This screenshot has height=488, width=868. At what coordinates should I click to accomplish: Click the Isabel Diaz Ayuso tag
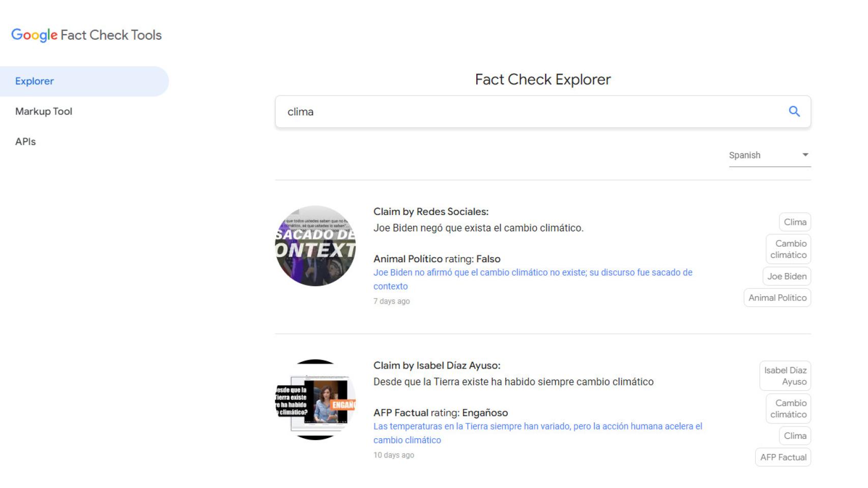point(784,376)
